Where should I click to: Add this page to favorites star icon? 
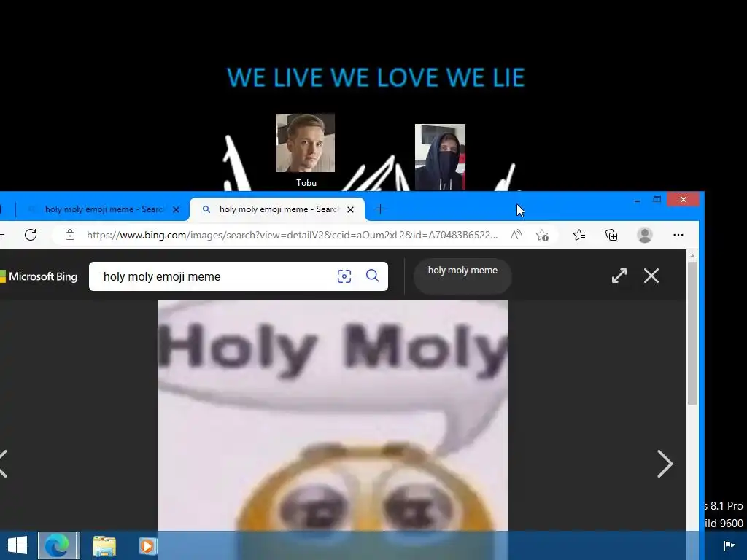[x=542, y=236]
